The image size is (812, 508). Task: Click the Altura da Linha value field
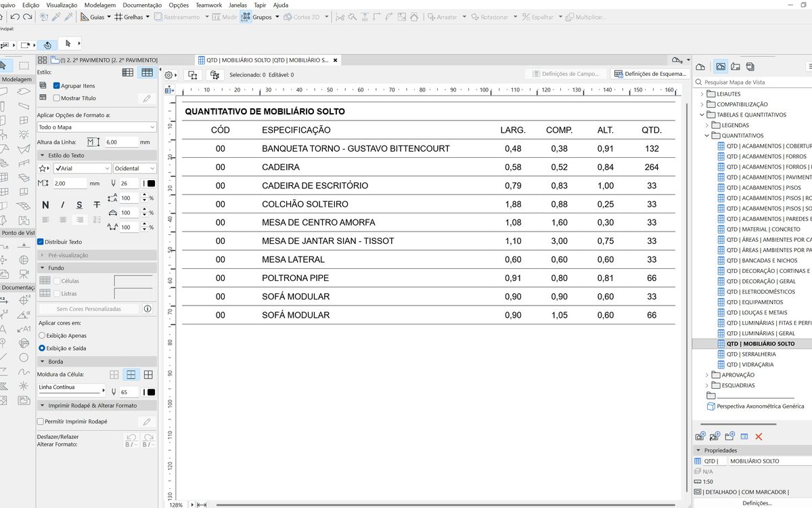click(121, 142)
